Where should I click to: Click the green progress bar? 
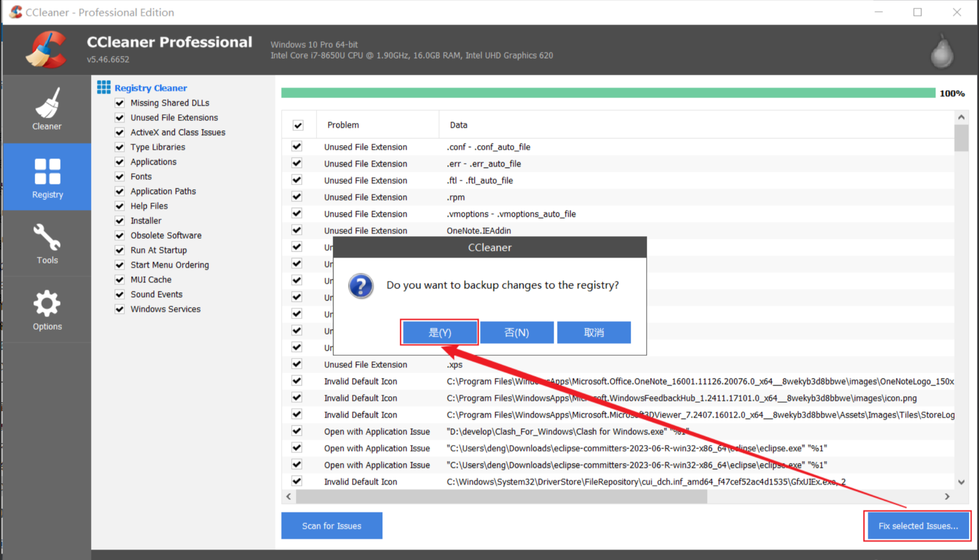click(607, 93)
